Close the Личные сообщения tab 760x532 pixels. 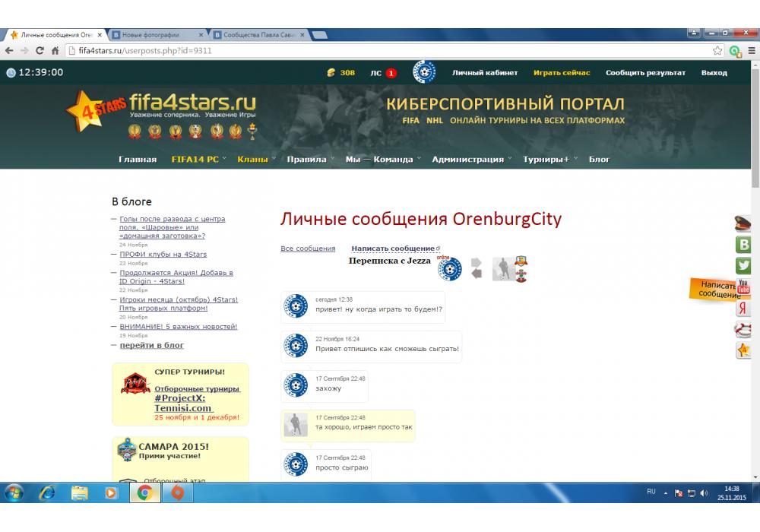click(x=100, y=35)
